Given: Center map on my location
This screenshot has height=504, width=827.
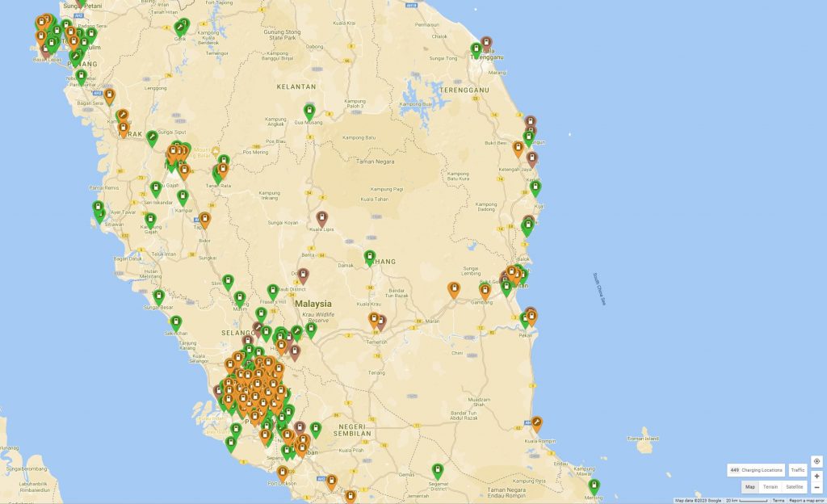Looking at the screenshot, I should tap(817, 461).
